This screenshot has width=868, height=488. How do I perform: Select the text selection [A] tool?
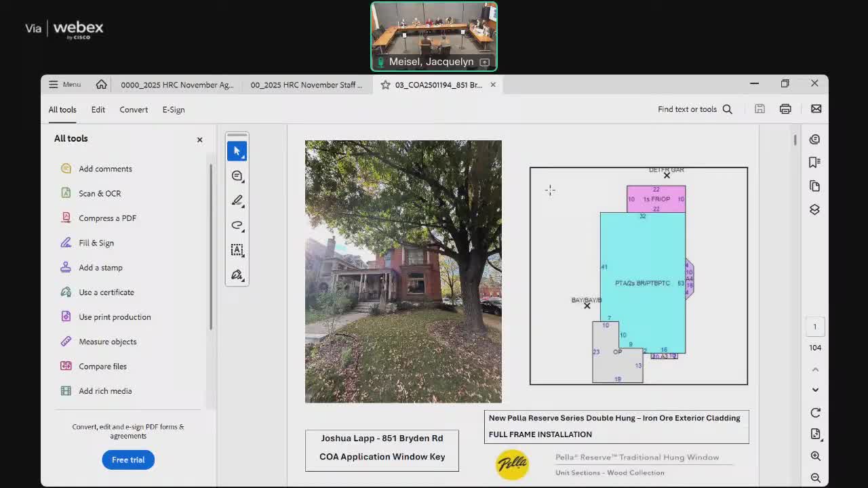(237, 250)
